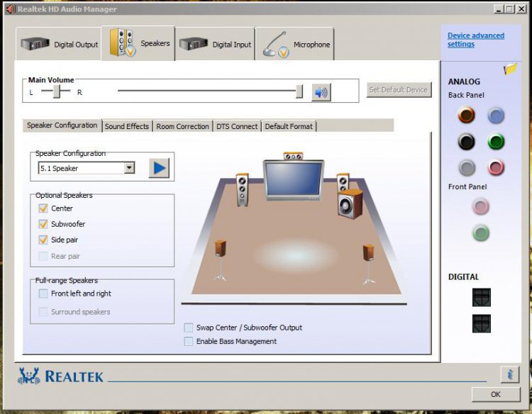Viewport: 532px width, 414px height.
Task: Click the front left speaker in room
Action: (x=243, y=189)
